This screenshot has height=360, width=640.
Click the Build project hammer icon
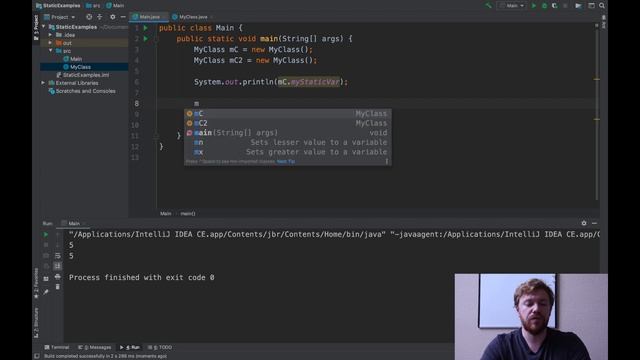488,6
